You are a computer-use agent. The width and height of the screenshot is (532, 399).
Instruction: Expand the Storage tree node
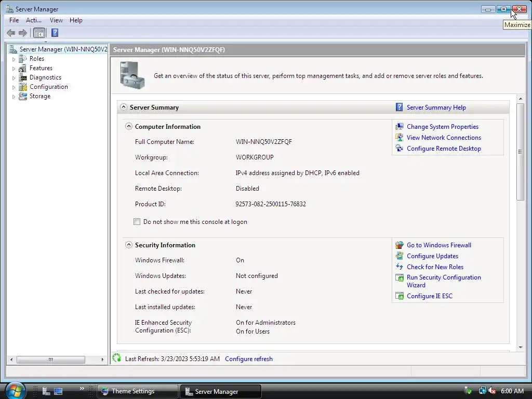tap(14, 97)
